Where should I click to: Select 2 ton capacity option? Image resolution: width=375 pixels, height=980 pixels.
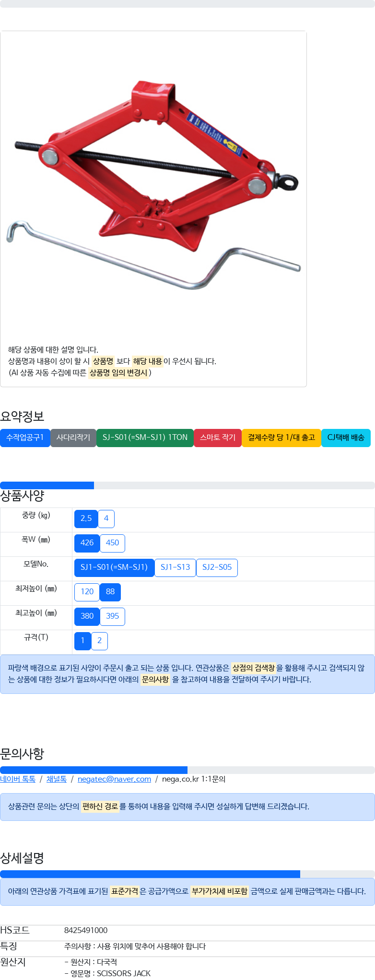100,641
